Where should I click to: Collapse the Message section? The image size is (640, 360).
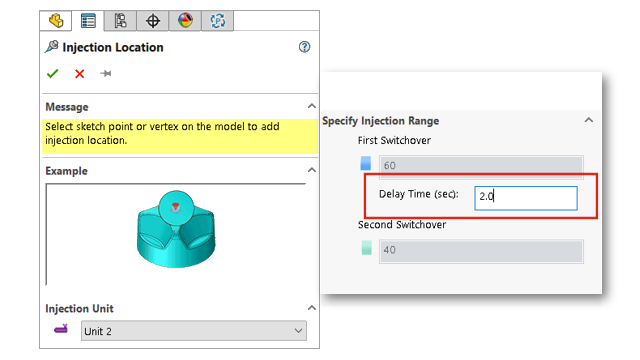click(x=312, y=106)
